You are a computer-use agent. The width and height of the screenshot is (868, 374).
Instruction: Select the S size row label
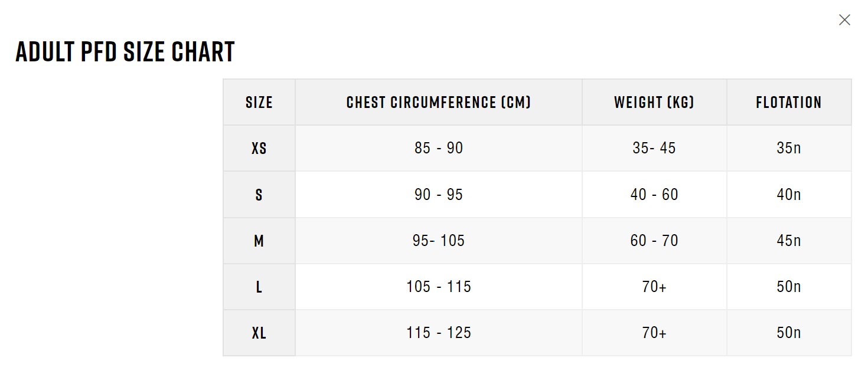point(259,194)
